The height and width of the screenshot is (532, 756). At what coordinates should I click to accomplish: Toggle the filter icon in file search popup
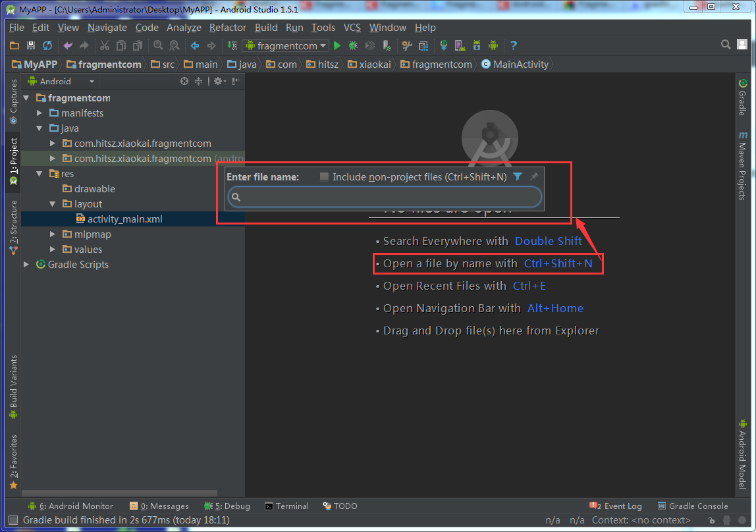518,176
